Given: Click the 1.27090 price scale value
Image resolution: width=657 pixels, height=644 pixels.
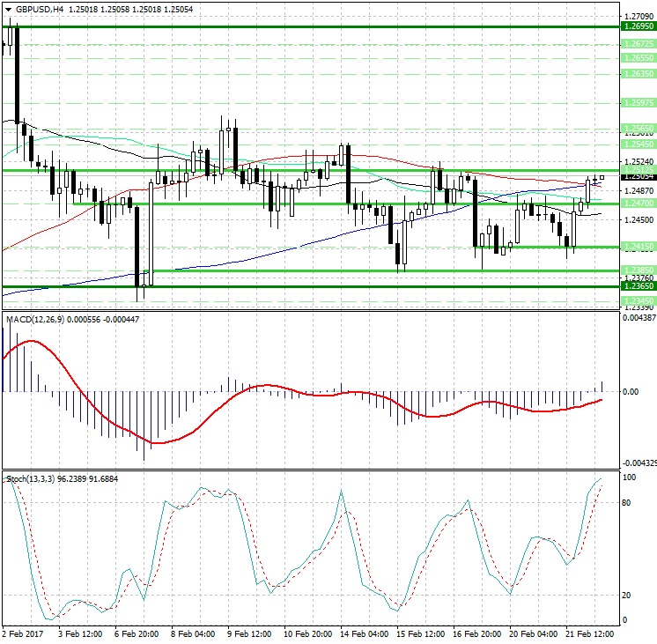Looking at the screenshot, I should [x=639, y=17].
